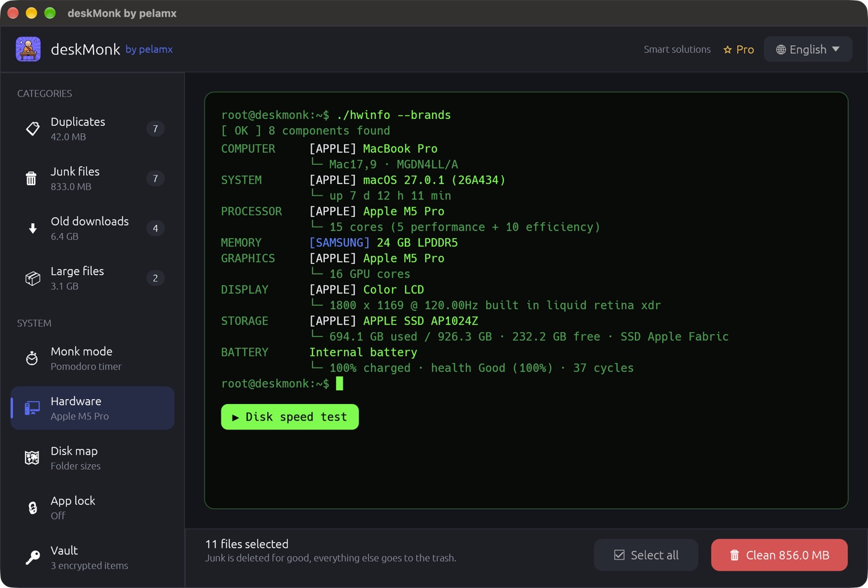The height and width of the screenshot is (588, 868).
Task: Clean 856.0 MB of files
Action: tap(779, 555)
